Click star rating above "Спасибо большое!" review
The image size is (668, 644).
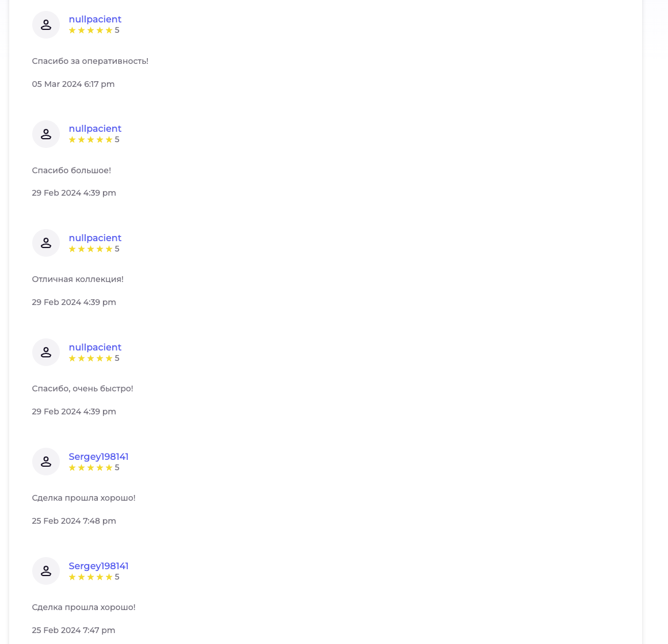pos(91,140)
